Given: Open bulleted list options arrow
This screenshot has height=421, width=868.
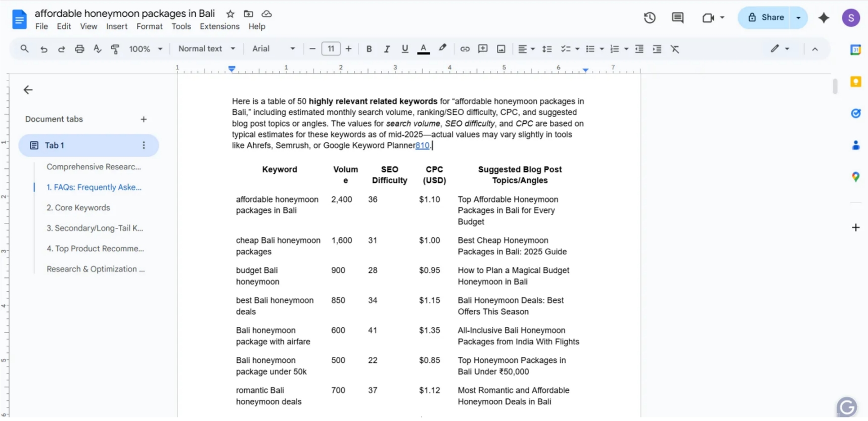Looking at the screenshot, I should 602,49.
